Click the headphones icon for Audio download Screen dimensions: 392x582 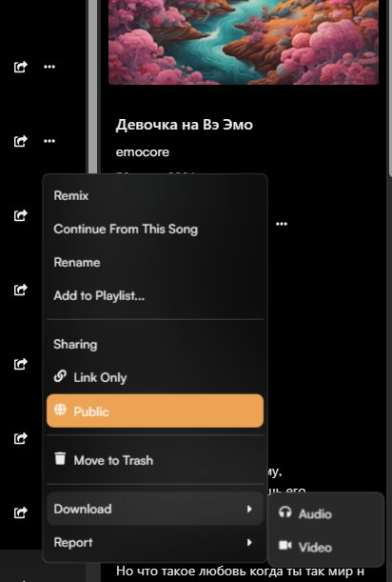pyautogui.click(x=284, y=512)
